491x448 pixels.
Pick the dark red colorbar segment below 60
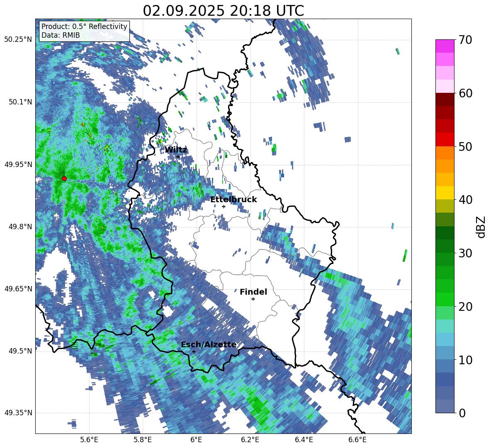coord(445,99)
